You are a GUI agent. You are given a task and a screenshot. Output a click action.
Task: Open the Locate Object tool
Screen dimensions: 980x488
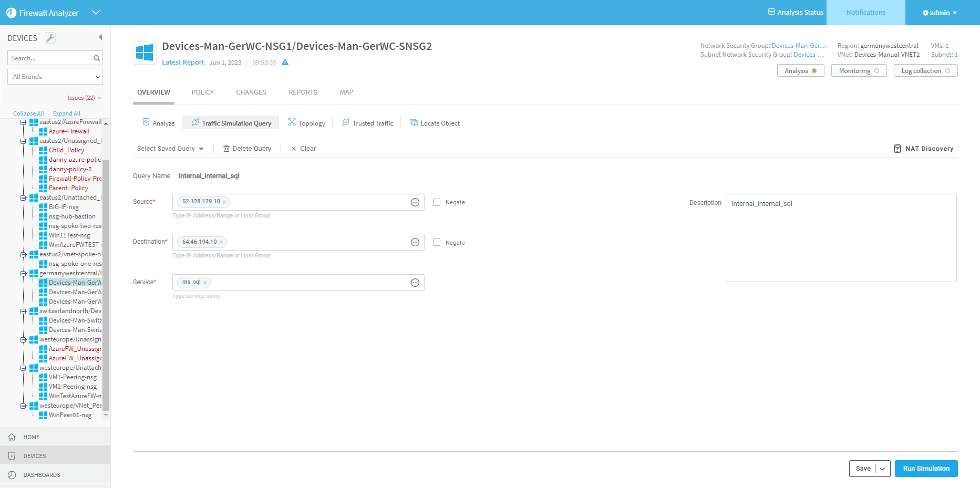pyautogui.click(x=435, y=123)
